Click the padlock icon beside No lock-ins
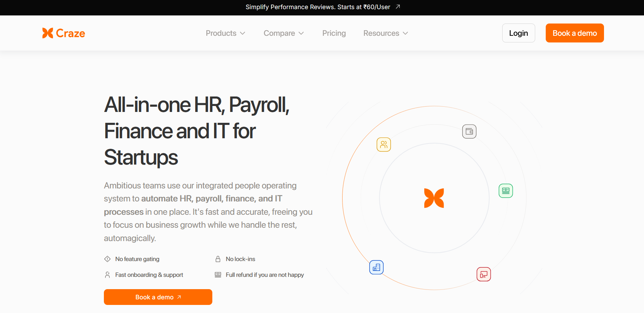644x313 pixels. (218, 259)
